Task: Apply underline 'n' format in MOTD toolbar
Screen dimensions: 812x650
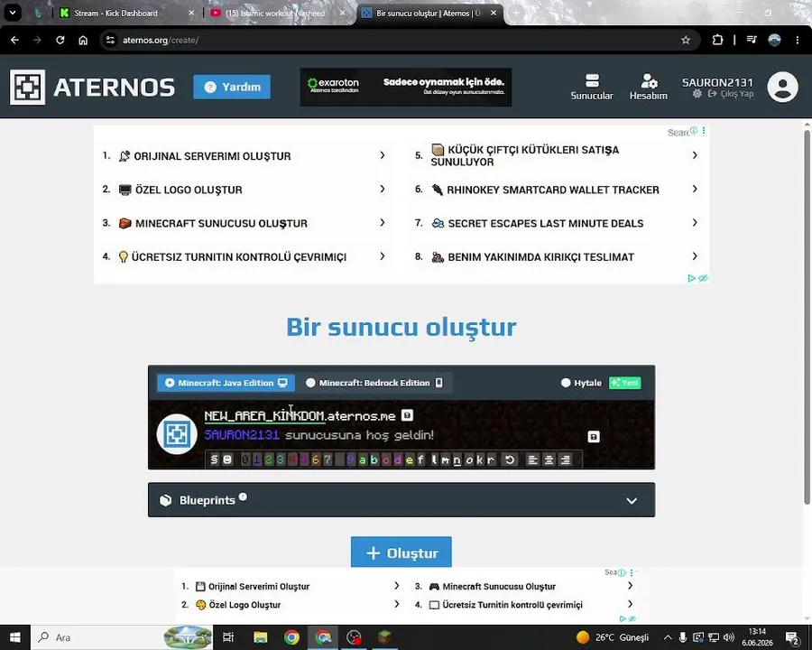Action: tap(457, 460)
